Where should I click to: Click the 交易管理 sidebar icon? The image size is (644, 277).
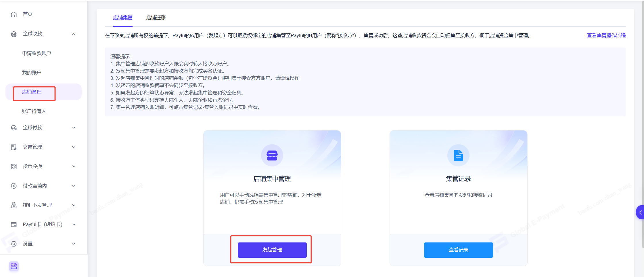point(14,147)
